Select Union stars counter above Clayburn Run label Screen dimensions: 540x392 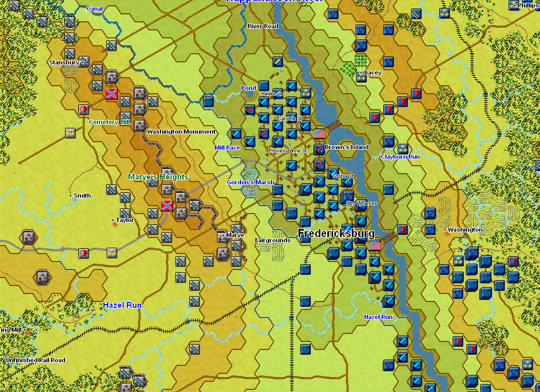[x=402, y=149]
